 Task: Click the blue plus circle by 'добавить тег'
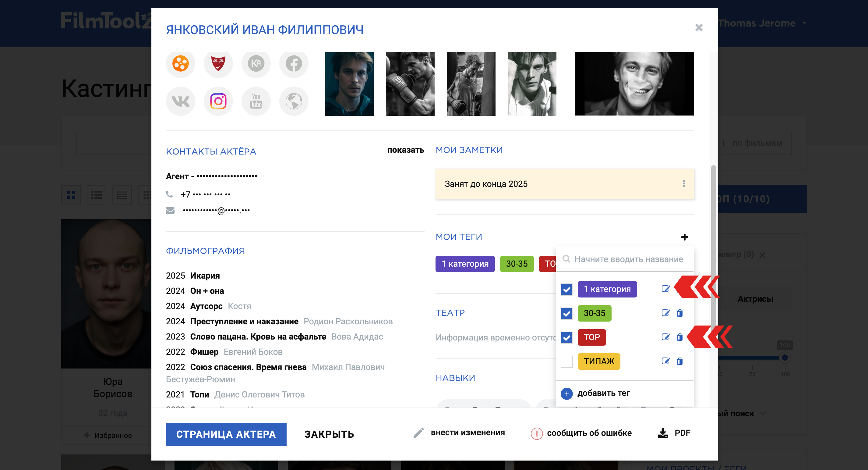click(x=566, y=393)
